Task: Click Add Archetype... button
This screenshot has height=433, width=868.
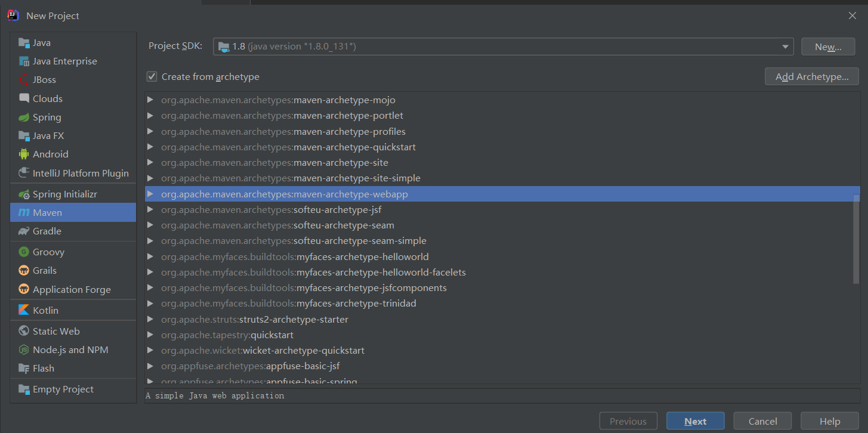Action: [x=812, y=76]
